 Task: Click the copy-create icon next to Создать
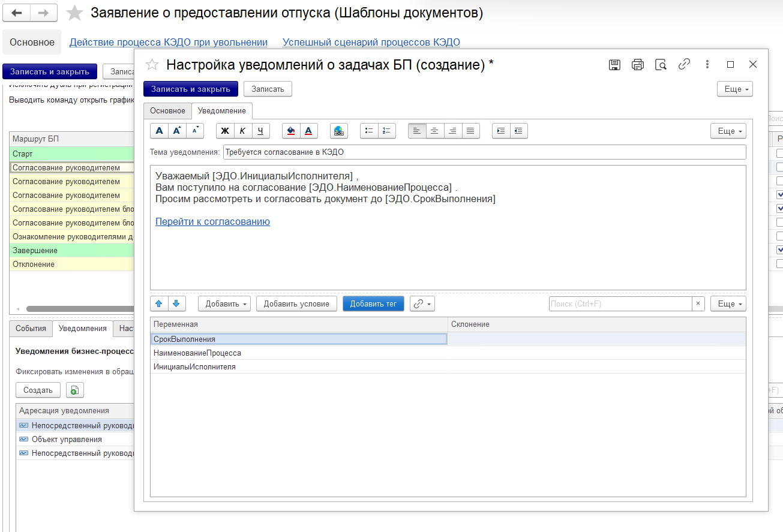(74, 390)
